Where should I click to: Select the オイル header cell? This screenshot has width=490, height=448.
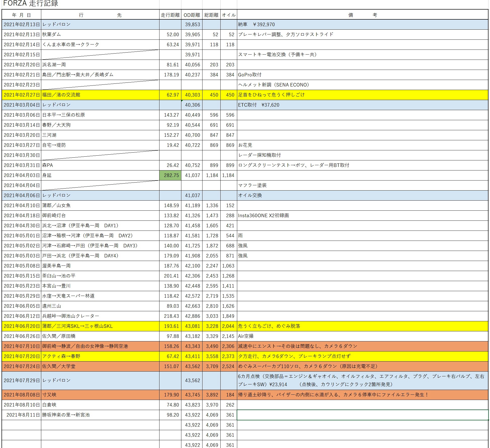228,15
